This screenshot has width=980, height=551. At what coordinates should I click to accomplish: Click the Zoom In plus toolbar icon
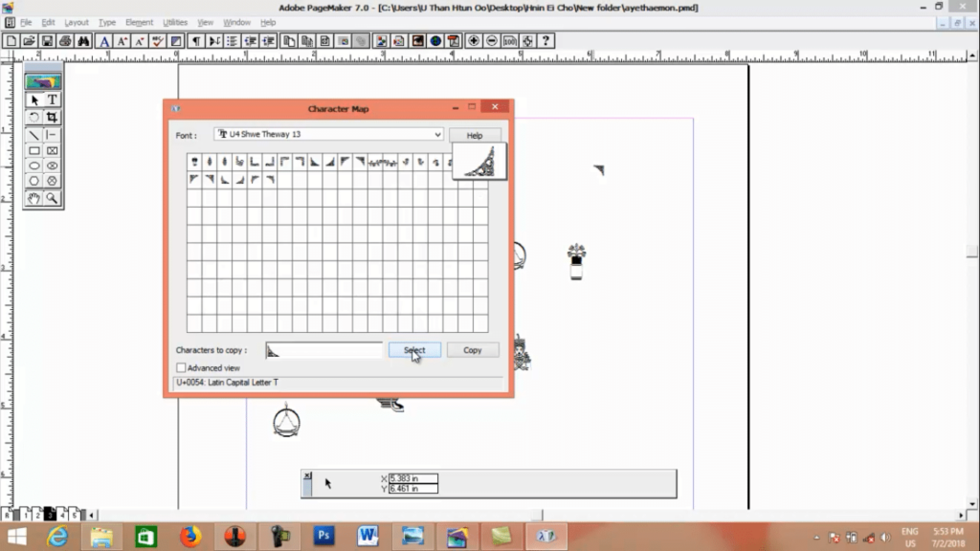click(x=474, y=41)
